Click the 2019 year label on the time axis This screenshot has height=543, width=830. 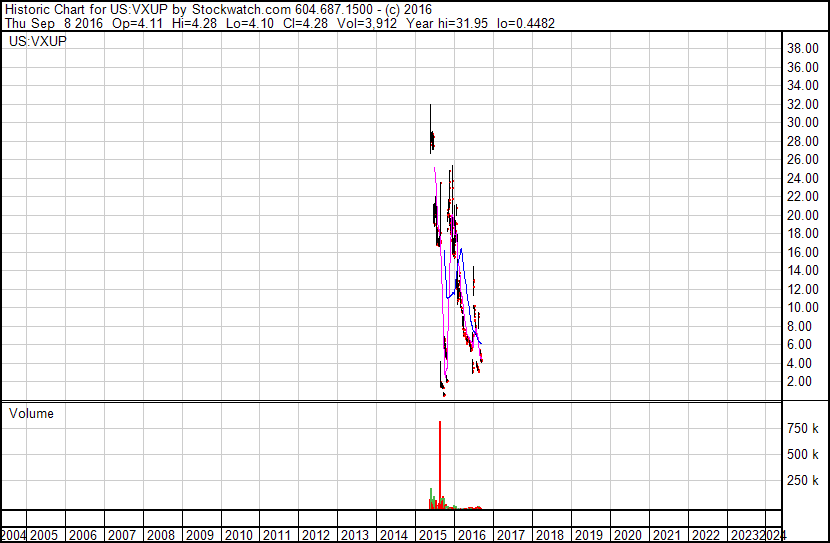click(x=589, y=536)
